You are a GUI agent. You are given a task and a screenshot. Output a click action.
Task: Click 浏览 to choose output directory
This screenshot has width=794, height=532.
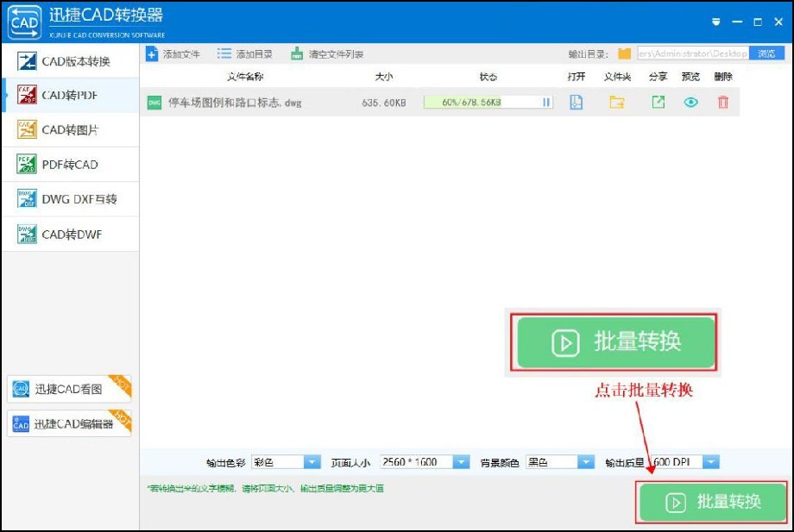(x=770, y=53)
